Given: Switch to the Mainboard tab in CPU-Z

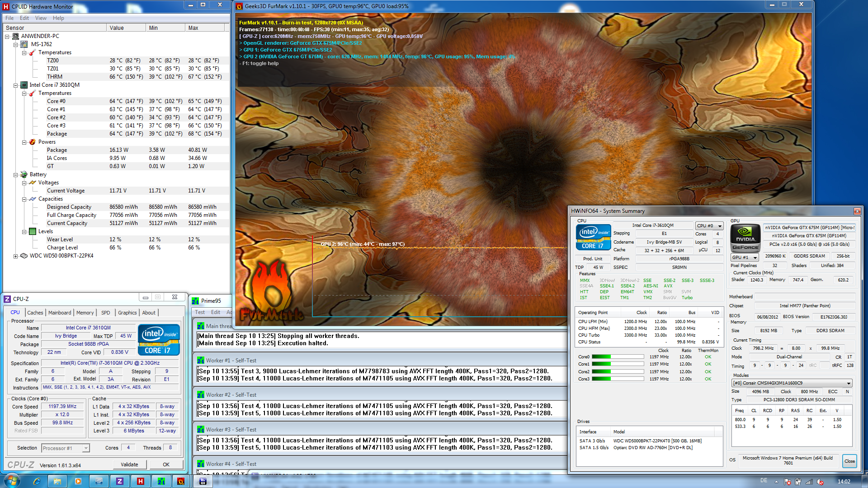Looking at the screenshot, I should click(x=60, y=313).
